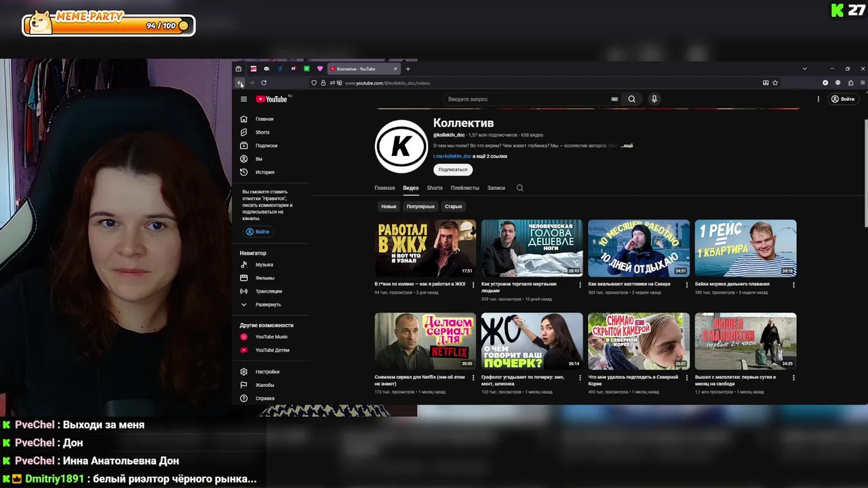Viewport: 868px width, 488px height.
Task: Open the browser tab list chevron
Action: [804, 68]
